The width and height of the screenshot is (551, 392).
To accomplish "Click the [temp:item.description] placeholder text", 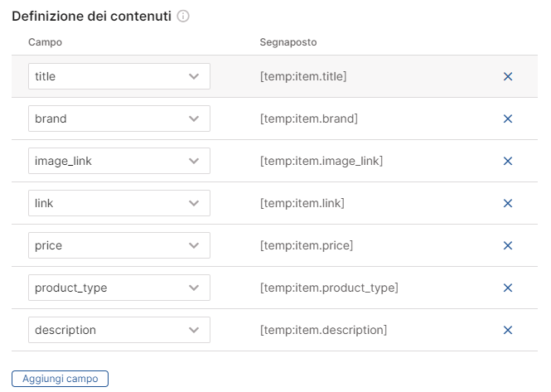I will 323,330.
